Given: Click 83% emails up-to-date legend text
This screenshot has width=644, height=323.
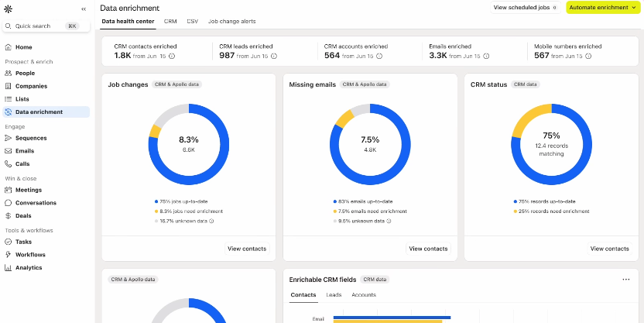Looking at the screenshot, I should [x=367, y=201].
